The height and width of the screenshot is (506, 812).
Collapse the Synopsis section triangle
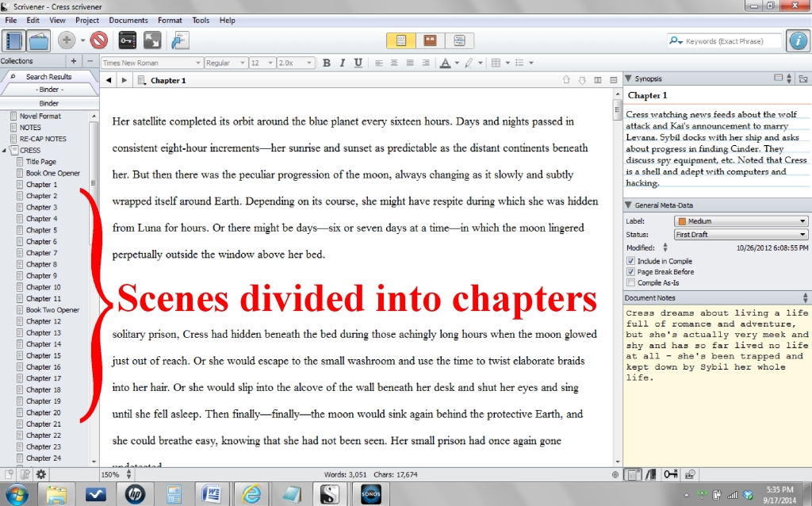[x=628, y=79]
